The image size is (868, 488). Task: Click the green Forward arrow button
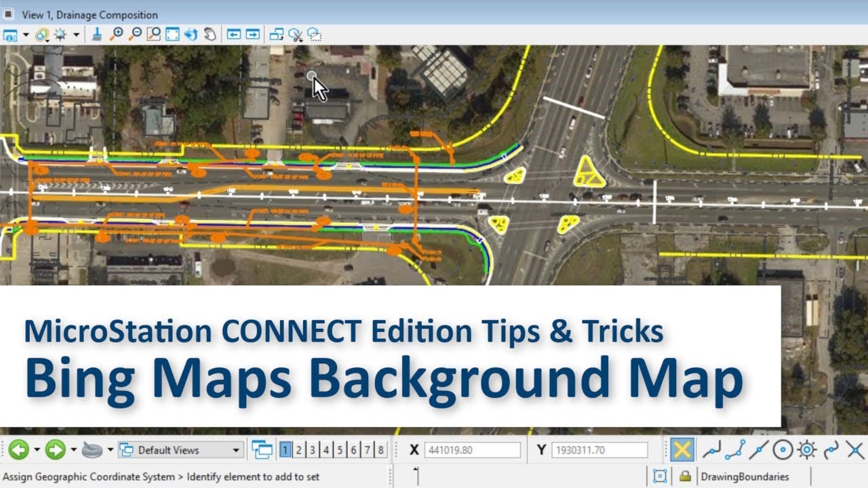[x=56, y=449]
